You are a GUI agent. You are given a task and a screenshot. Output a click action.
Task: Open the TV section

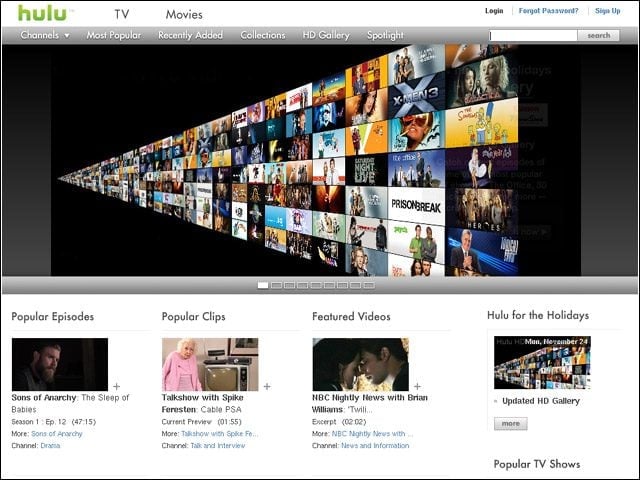tap(122, 14)
